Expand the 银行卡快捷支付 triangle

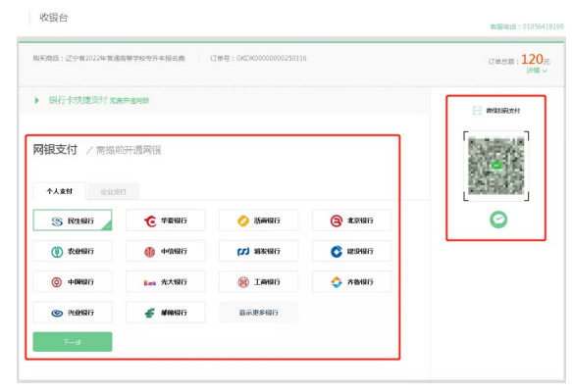click(x=36, y=100)
